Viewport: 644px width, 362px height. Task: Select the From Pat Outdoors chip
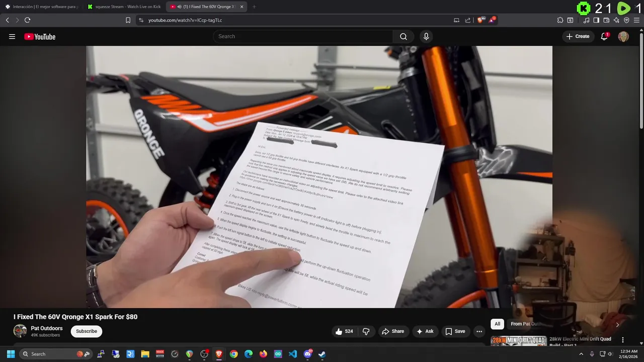pos(526,324)
